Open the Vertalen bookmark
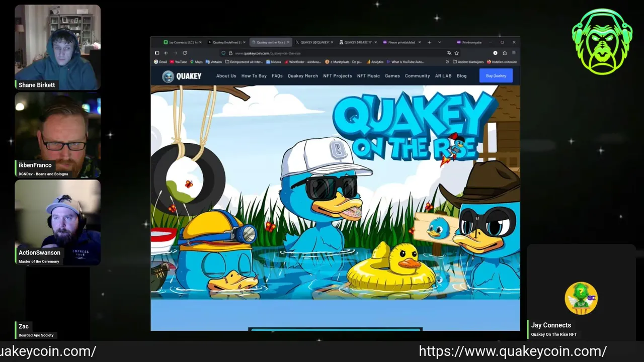 point(213,62)
